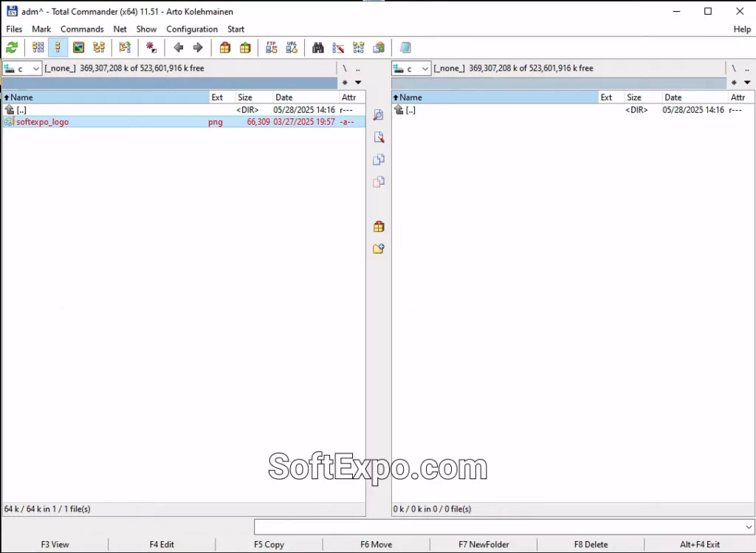Create a new folder via the sidebar icon

(x=378, y=249)
